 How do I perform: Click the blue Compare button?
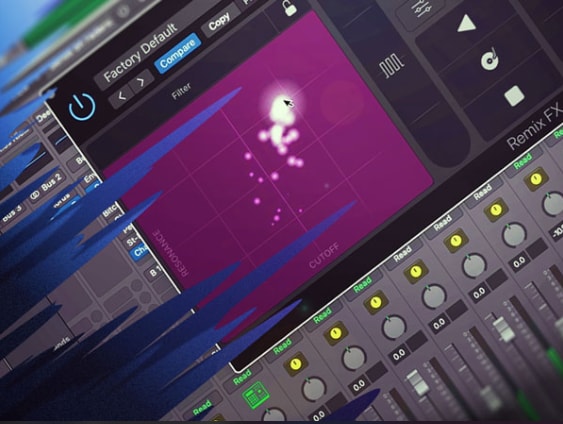point(177,53)
